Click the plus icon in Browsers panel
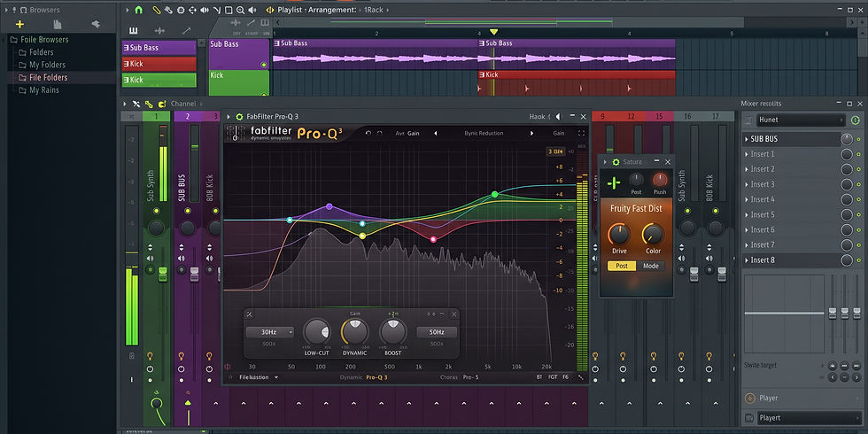 click(x=19, y=24)
